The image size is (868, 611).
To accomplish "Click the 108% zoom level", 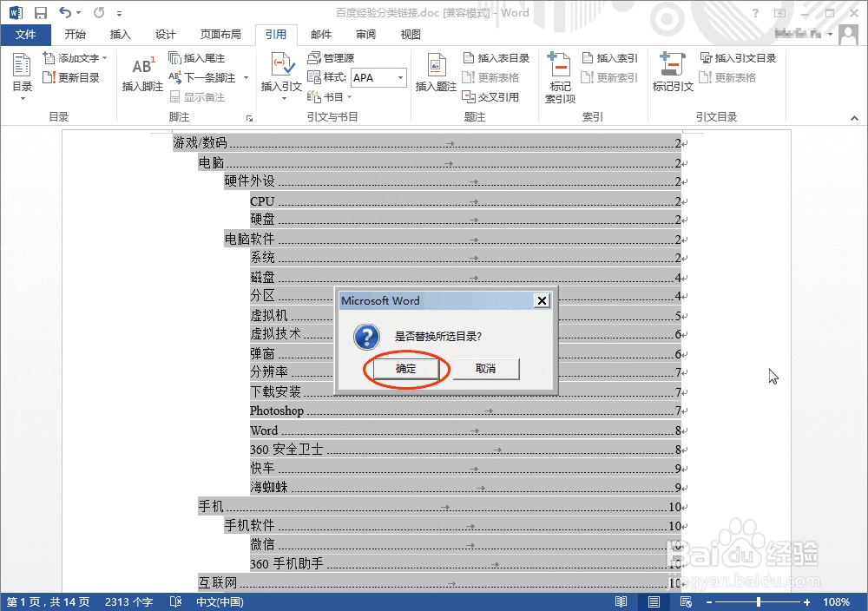I will [x=836, y=601].
